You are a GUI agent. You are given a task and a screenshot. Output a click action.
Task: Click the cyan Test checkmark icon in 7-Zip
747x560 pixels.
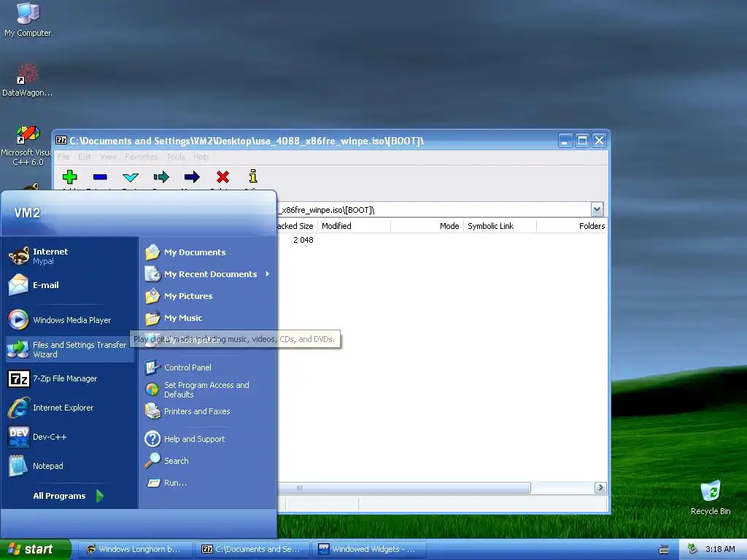pos(131,177)
